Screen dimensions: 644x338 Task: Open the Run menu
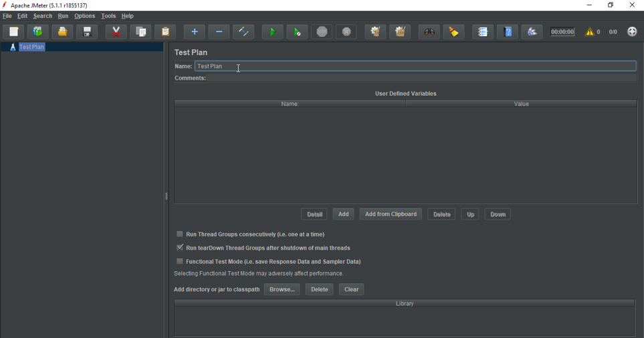click(63, 16)
